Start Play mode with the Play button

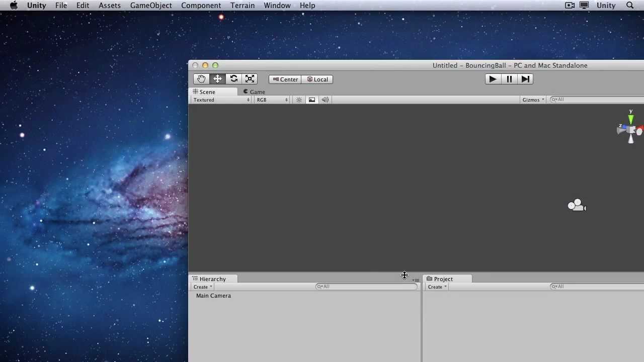tap(493, 79)
